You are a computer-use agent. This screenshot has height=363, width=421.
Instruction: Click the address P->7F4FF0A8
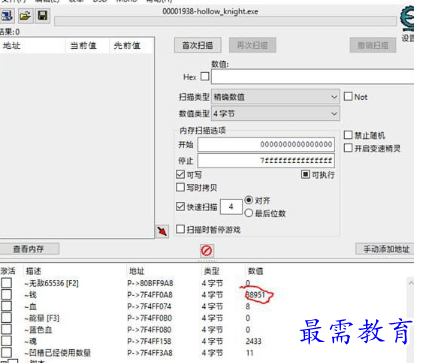(150, 295)
